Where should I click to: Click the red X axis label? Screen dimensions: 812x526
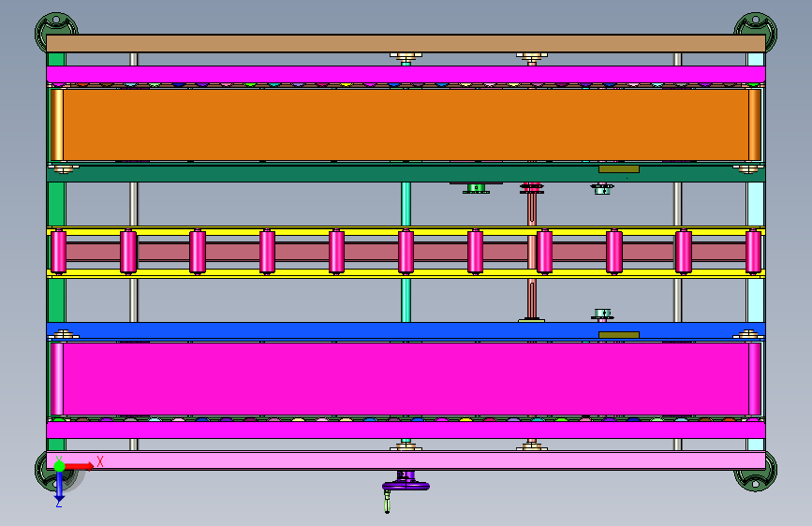[x=100, y=461]
